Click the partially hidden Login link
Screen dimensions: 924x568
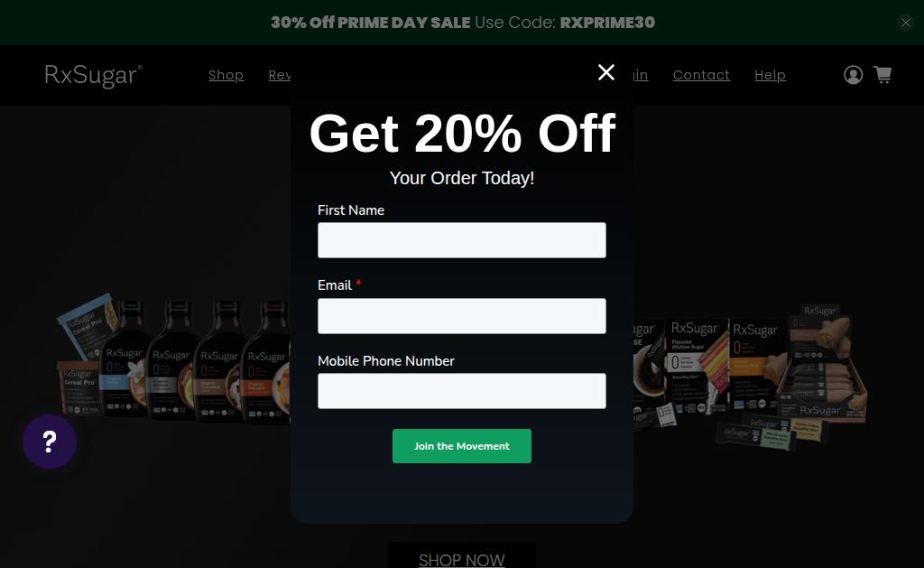point(642,75)
